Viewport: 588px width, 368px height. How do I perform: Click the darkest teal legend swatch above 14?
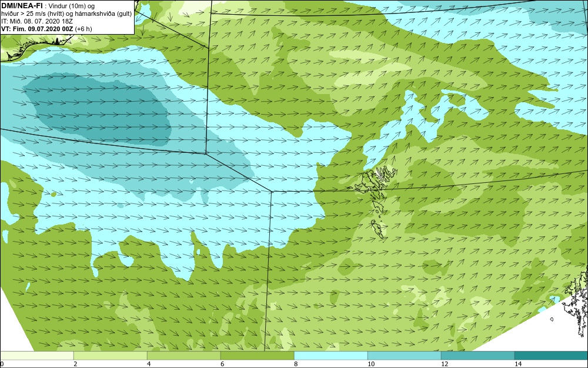tap(552, 356)
